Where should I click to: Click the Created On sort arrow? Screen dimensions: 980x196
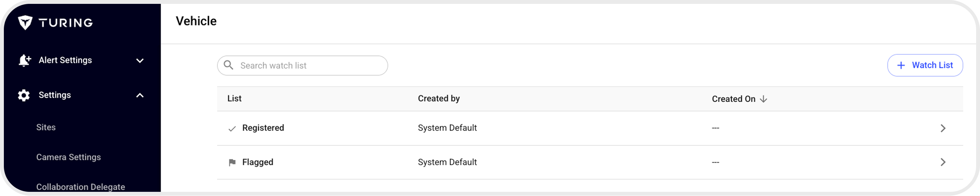pyautogui.click(x=763, y=99)
